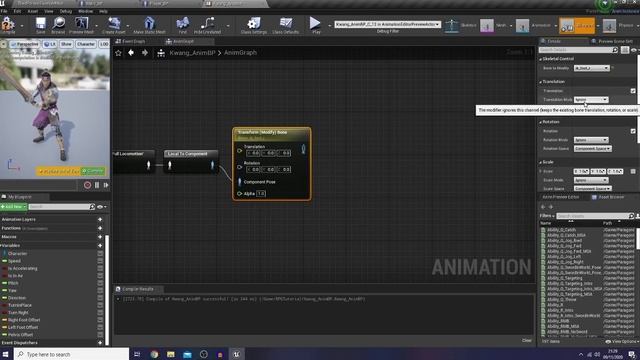Image resolution: width=640 pixels, height=360 pixels.
Task: Open the Debug Filter dropdown
Action: 387,24
